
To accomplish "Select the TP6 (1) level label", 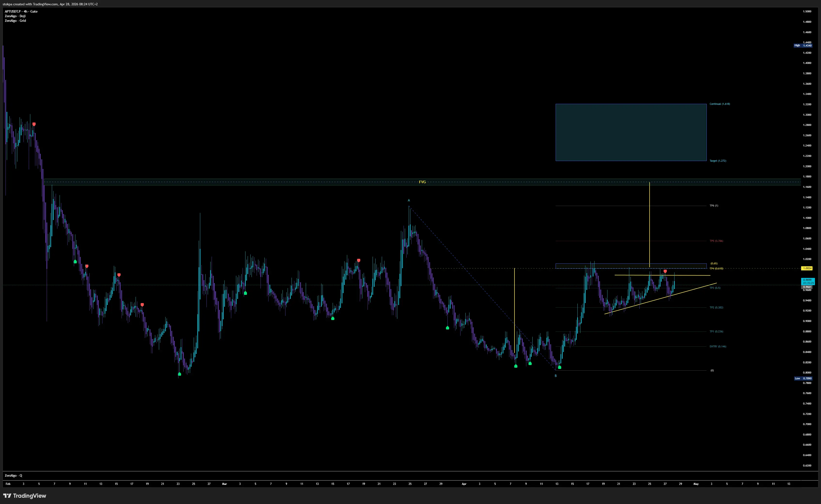I will pos(714,206).
